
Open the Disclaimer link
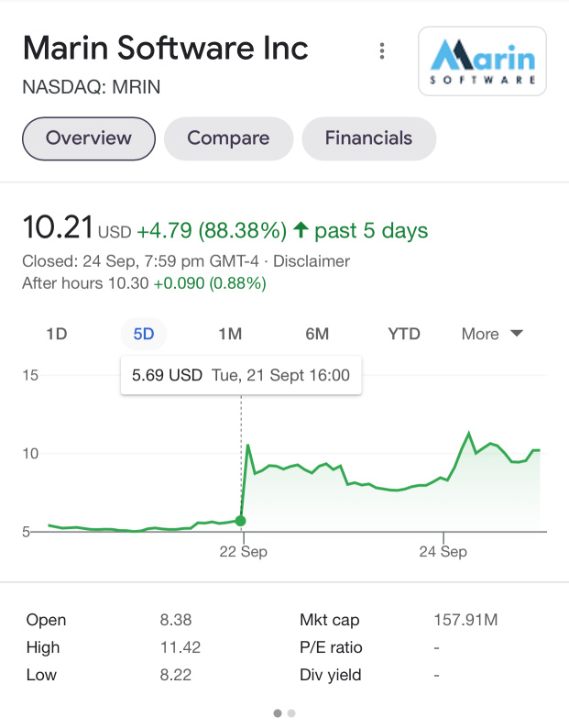[x=311, y=261]
